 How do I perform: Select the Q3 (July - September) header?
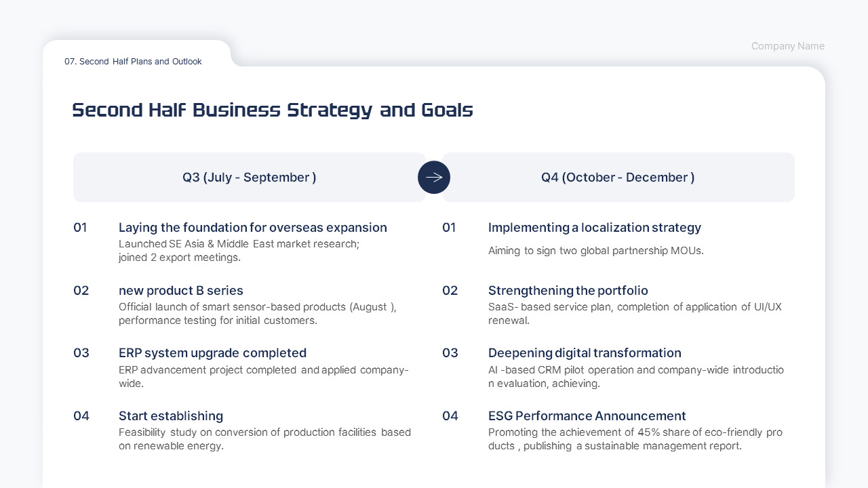[249, 178]
